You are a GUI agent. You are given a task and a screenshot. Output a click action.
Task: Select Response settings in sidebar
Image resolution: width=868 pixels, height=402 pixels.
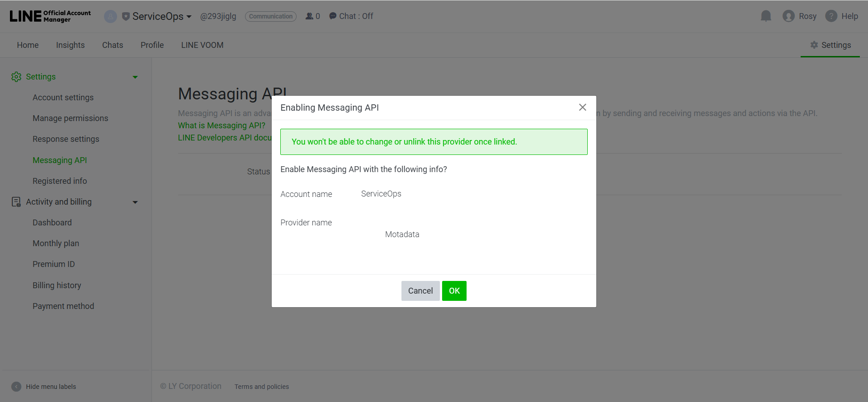click(66, 139)
